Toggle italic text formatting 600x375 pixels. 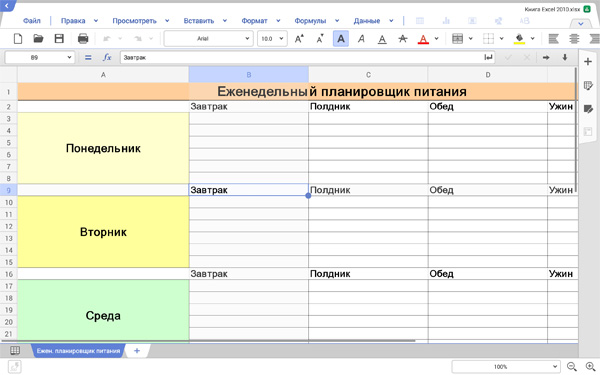coord(361,39)
